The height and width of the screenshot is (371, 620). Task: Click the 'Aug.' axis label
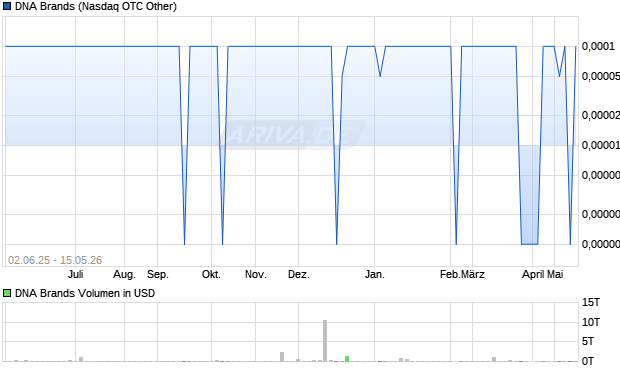pos(124,274)
